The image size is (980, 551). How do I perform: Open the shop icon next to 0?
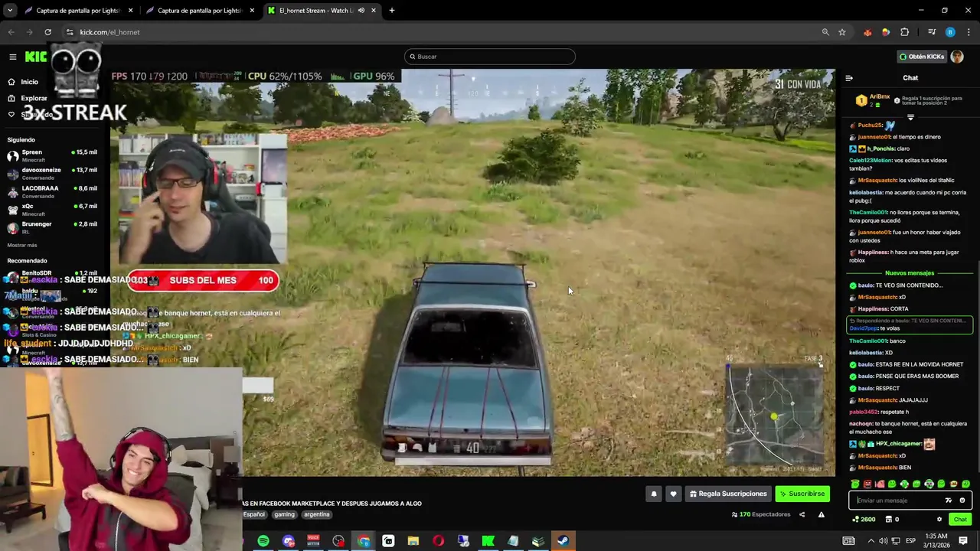coord(889,520)
